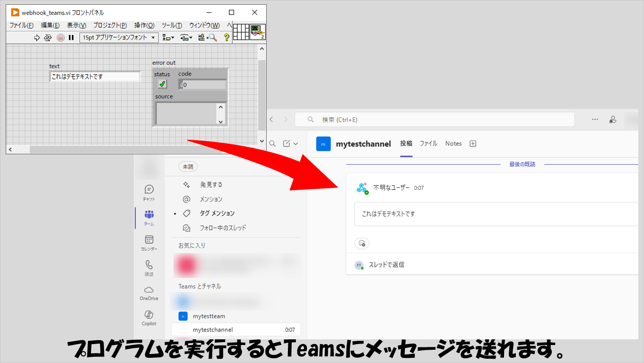Viewport: 644px width, 363px height.
Task: Add a new tab with plus icon
Action: pyautogui.click(x=473, y=143)
